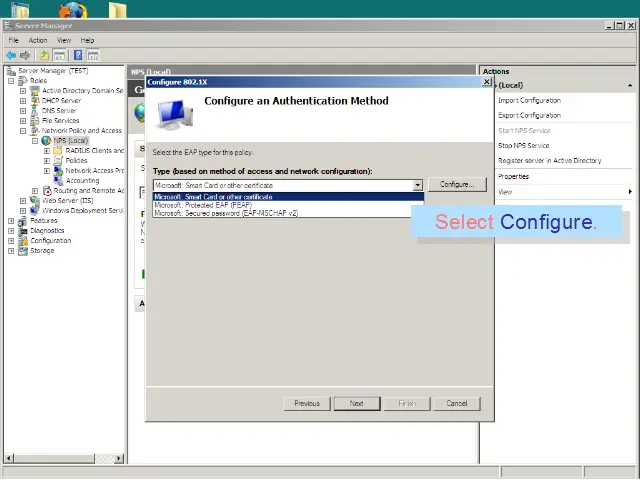Click the tree pane horizontal scrollbar thumb
The width and height of the screenshot is (640, 480).
click(x=54, y=458)
